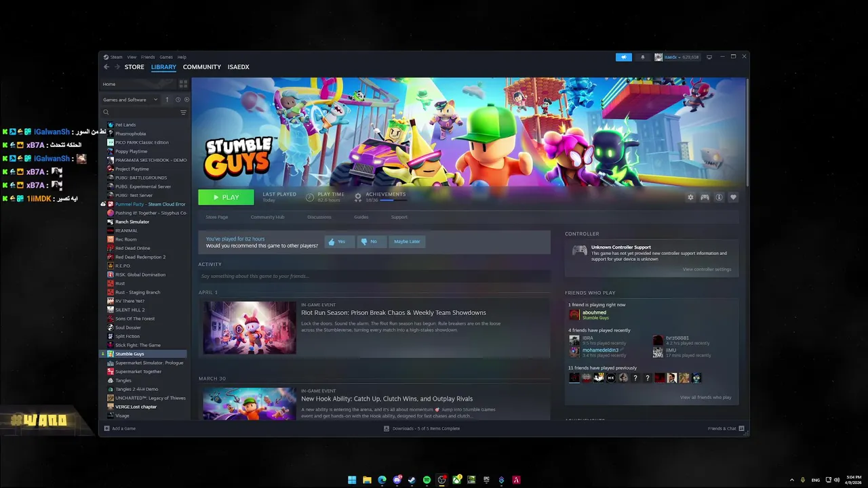Go back with the Steam back arrow

coord(106,67)
